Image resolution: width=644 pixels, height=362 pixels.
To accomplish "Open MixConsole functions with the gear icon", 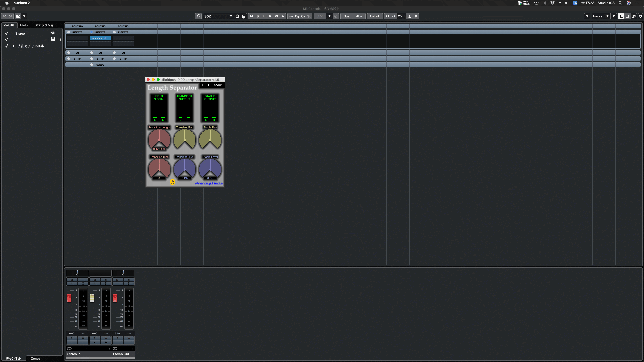I will pos(640,16).
